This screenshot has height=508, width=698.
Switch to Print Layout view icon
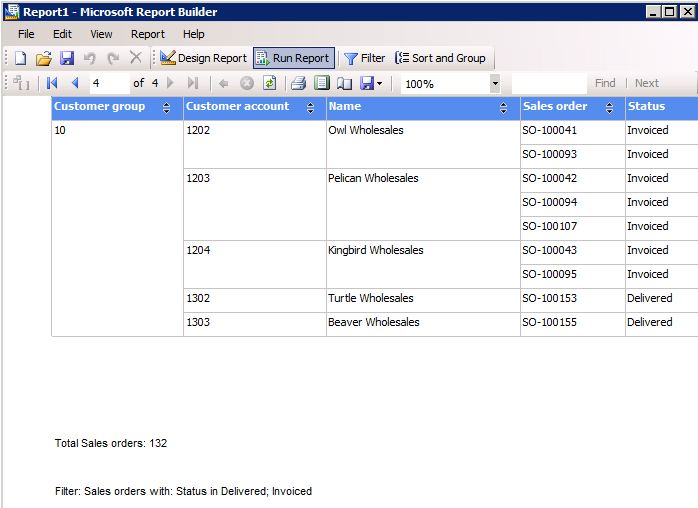click(321, 83)
